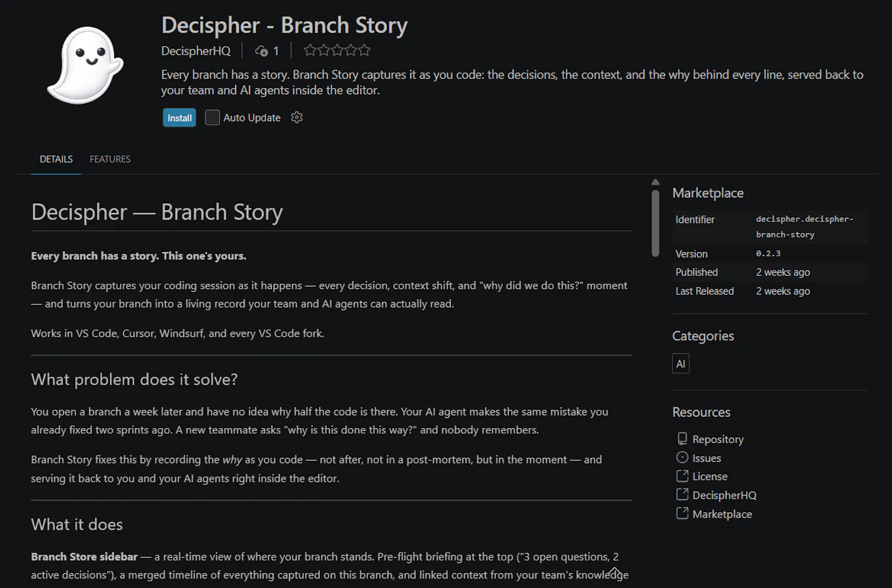Open the Marketplace resource link

[x=722, y=514]
